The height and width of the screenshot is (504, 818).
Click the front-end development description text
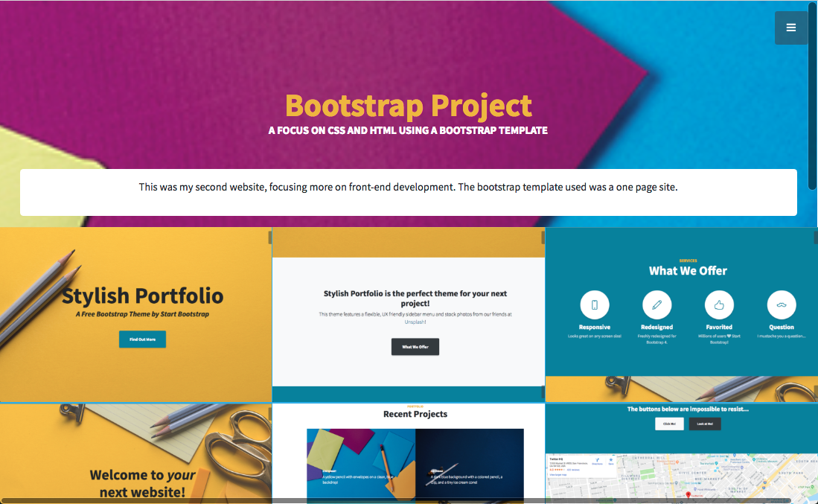tap(409, 187)
